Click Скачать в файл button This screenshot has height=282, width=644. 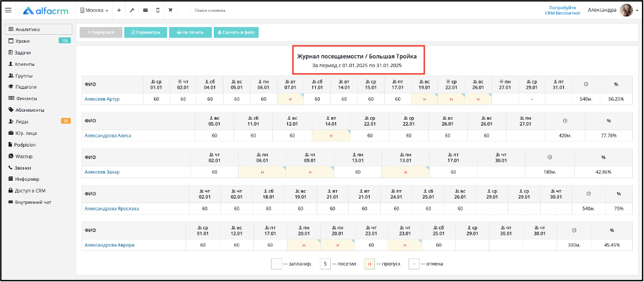click(x=235, y=32)
